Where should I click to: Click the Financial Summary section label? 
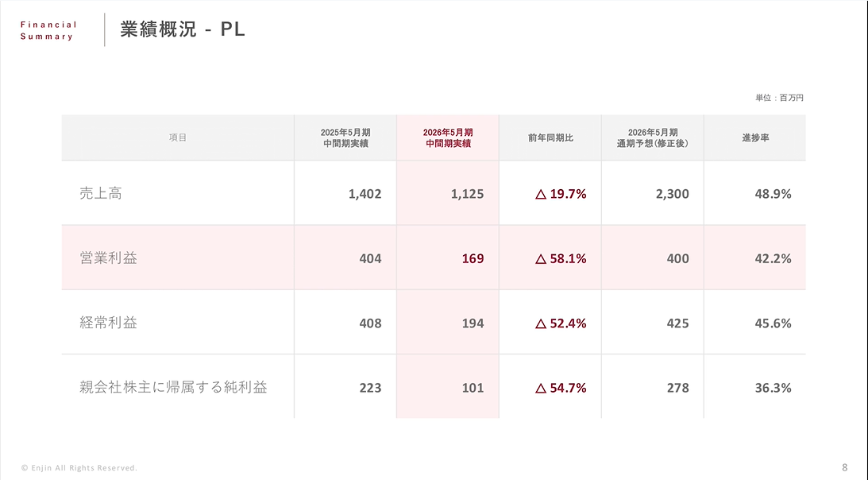pyautogui.click(x=48, y=30)
